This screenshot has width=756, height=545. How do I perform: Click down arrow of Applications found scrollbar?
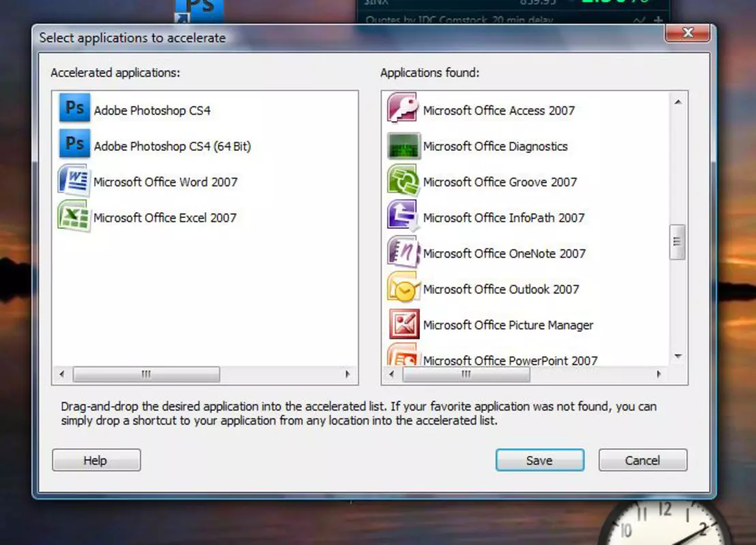(x=678, y=356)
